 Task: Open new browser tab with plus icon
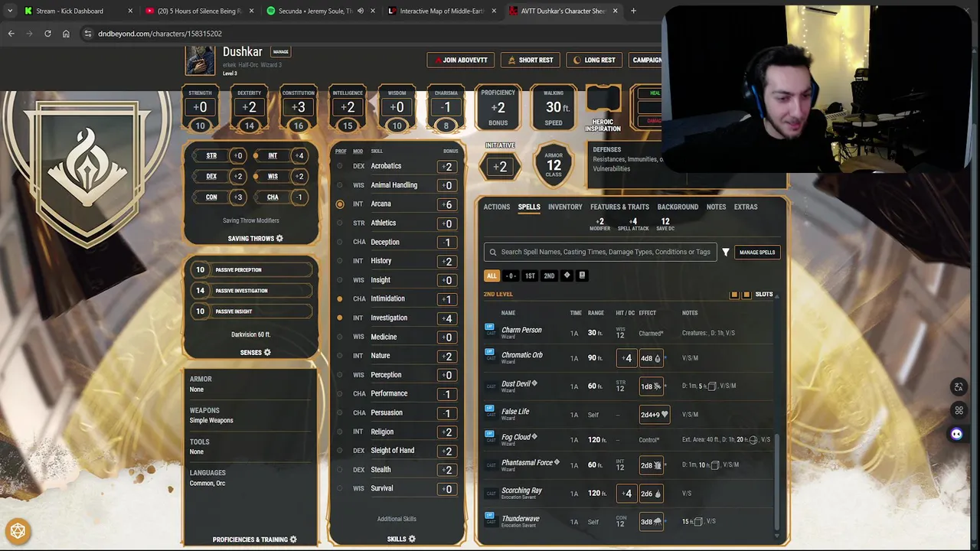(x=633, y=11)
